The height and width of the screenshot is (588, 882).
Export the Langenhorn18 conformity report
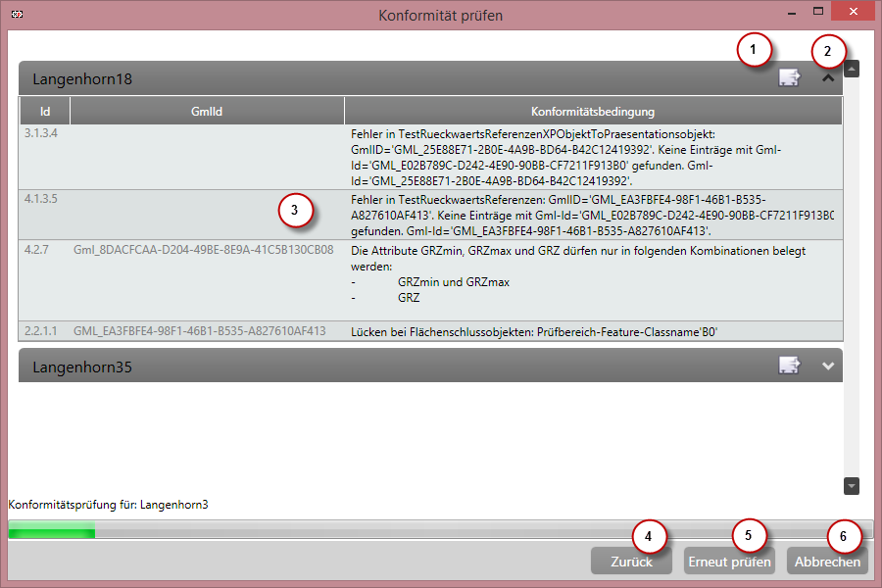point(789,78)
